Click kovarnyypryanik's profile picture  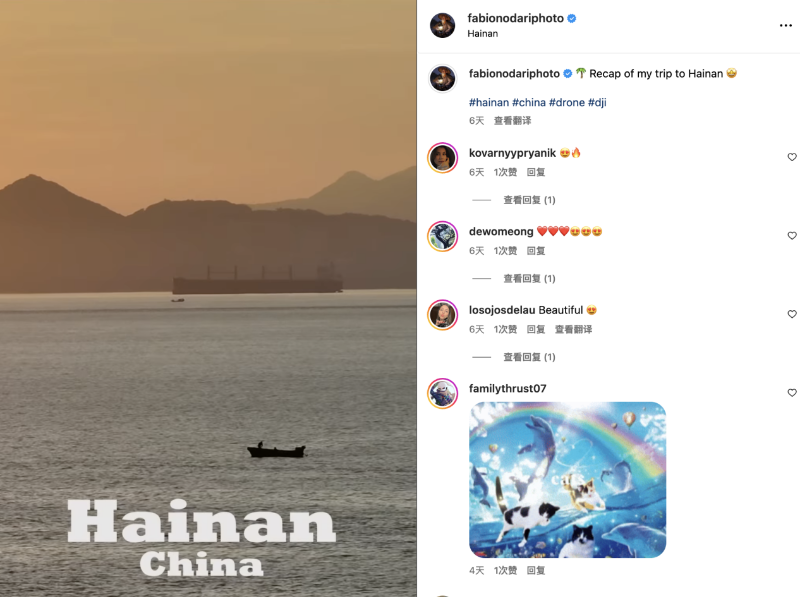pos(442,158)
